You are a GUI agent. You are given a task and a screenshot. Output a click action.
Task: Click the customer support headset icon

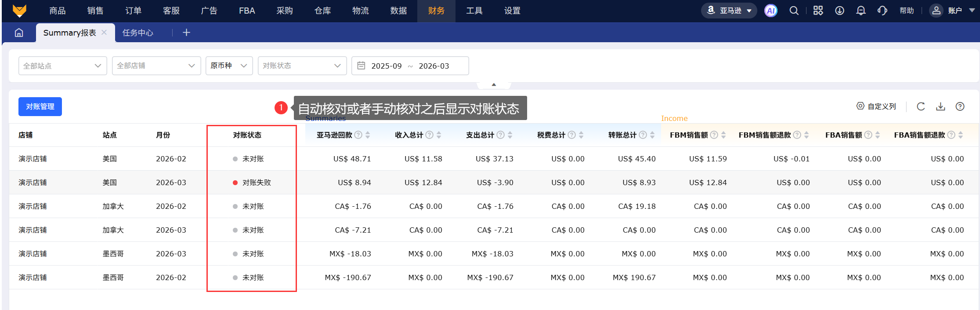coord(882,11)
